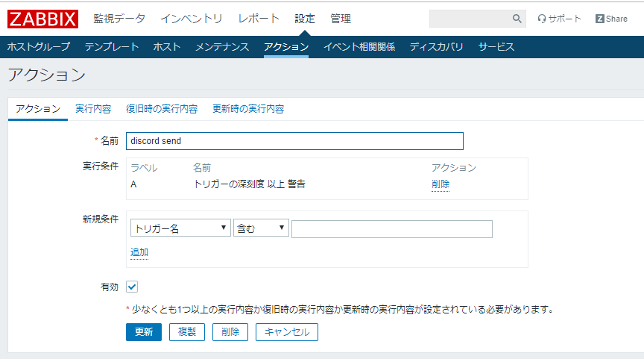The image size is (644, 359).
Task: Click the new condition value text box
Action: tap(391, 229)
